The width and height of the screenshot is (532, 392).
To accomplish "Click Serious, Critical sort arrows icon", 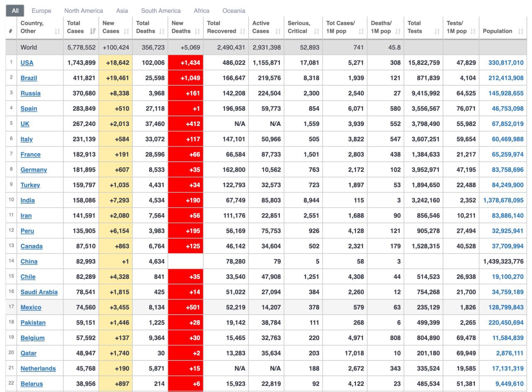I will 317,31.
